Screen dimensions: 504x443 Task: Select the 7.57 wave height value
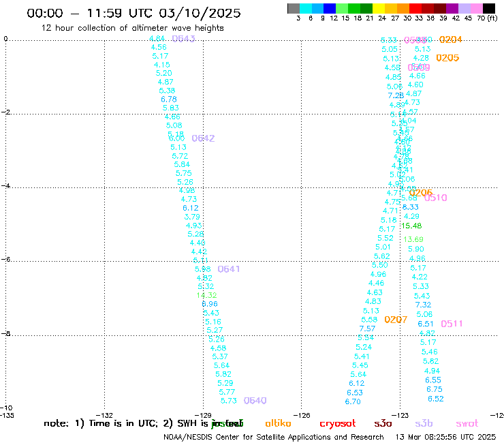tap(367, 329)
